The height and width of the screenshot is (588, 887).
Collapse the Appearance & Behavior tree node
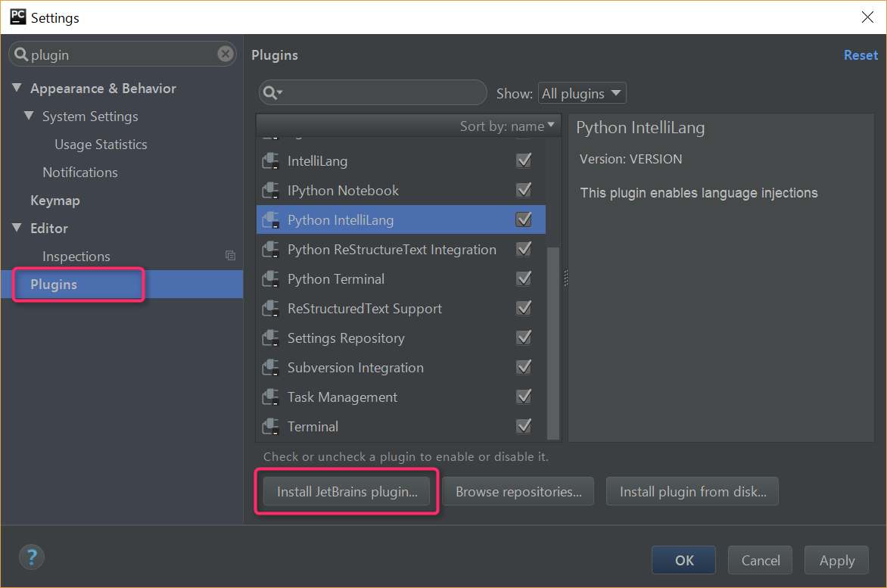tap(17, 88)
